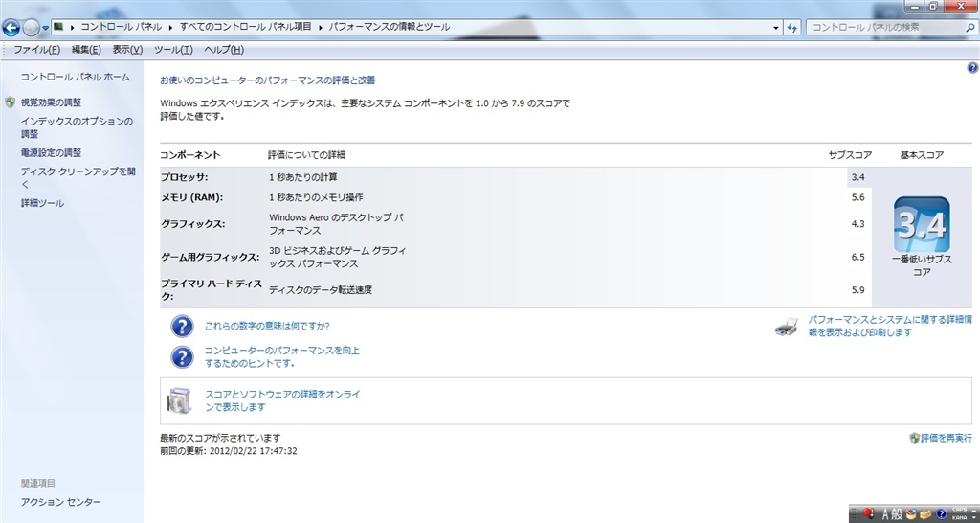Open the ツール(T) menu
The image size is (980, 523).
coord(173,50)
